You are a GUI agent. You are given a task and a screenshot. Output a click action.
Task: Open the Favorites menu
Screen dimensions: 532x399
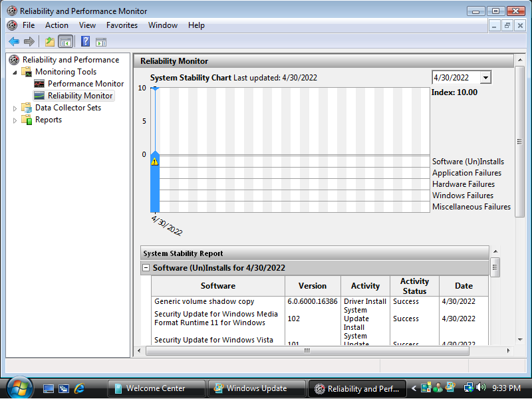pyautogui.click(x=122, y=25)
